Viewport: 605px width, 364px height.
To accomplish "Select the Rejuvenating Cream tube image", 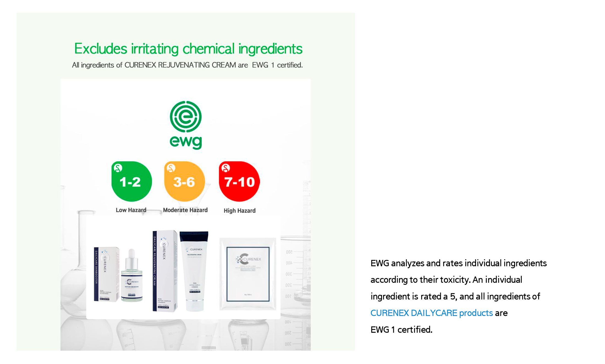I will pos(194,271).
